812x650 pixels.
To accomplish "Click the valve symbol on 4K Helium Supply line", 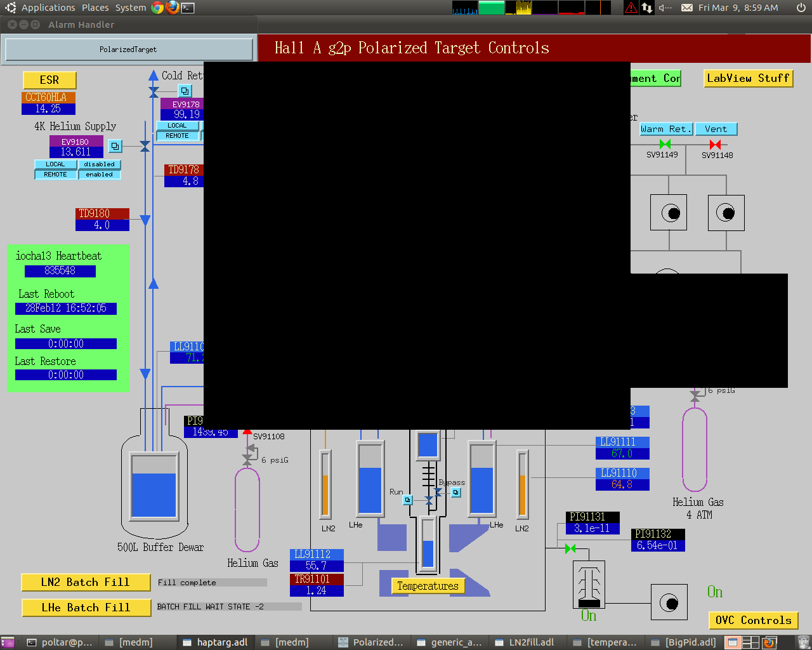I will pos(145,147).
